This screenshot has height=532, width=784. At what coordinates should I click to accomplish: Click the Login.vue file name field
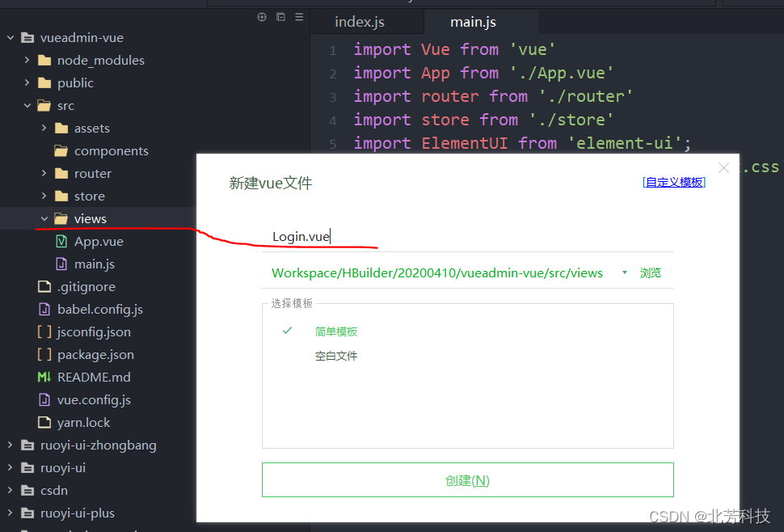click(467, 237)
